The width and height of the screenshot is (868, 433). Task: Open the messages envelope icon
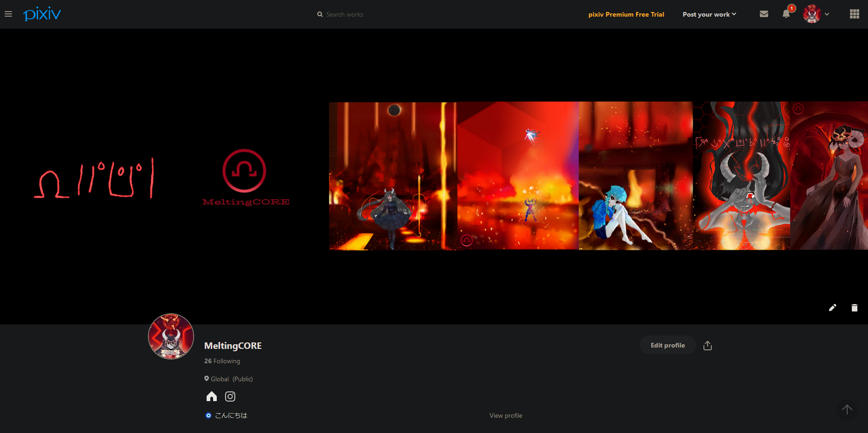764,14
